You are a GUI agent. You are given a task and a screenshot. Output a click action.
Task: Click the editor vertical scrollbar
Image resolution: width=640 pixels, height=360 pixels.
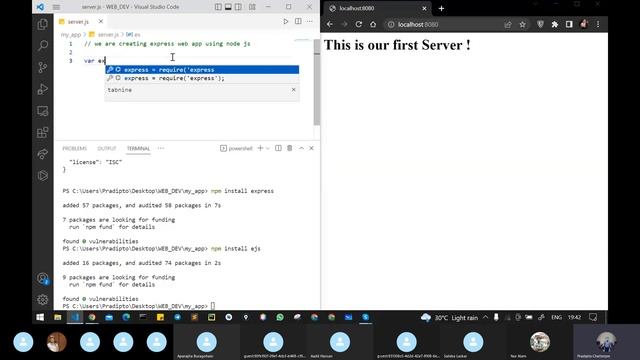coord(317,82)
